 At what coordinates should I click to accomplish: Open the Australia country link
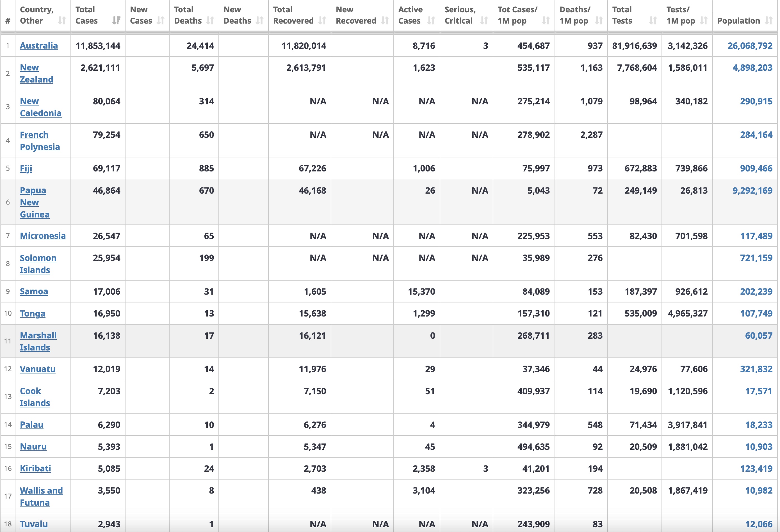coord(38,46)
